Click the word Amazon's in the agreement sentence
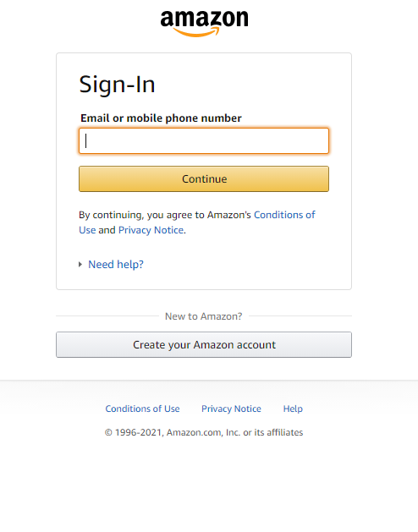Screen dimensions: 418x532 [x=229, y=215]
